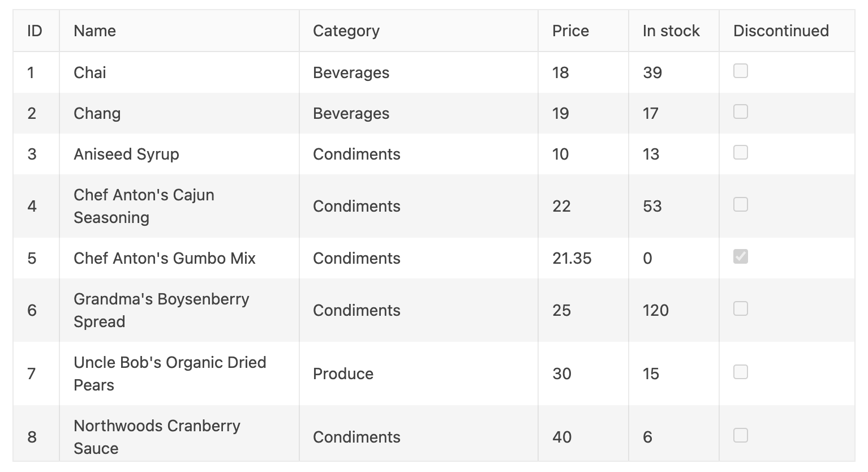Select the Chef Anton's Gumbo Mix cell
This screenshot has height=472, width=868.
pyautogui.click(x=165, y=259)
